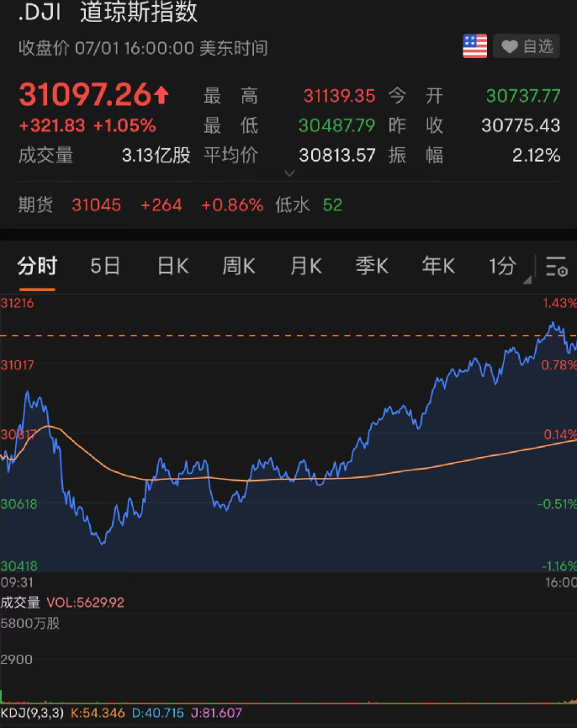Click the 振幅 value 2.12%
Image resolution: width=577 pixels, height=728 pixels.
click(536, 155)
